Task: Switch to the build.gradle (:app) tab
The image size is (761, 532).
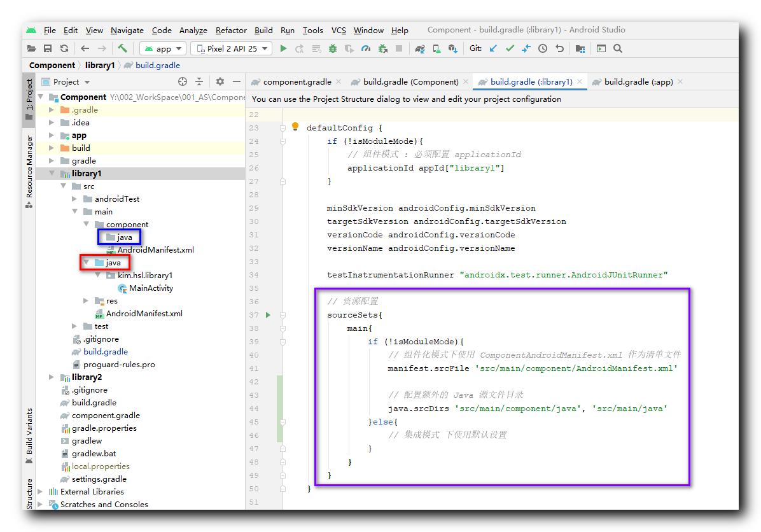Action: point(637,82)
